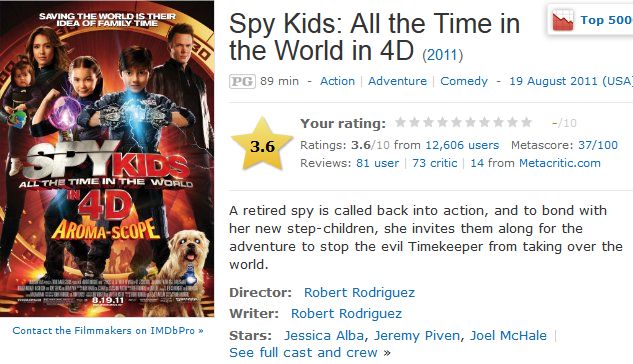The image size is (633, 364).
Task: Open the Adventure genre link
Action: point(397,81)
